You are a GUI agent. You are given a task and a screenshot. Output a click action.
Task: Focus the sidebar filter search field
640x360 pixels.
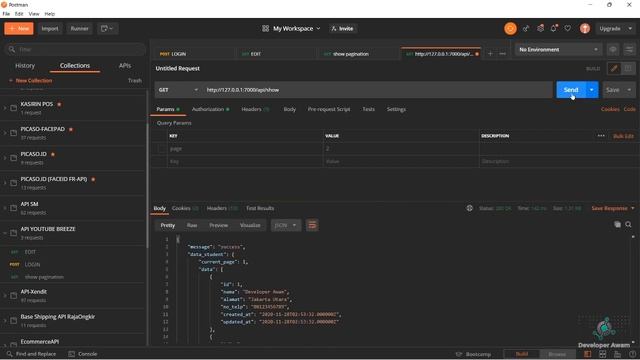(76, 49)
